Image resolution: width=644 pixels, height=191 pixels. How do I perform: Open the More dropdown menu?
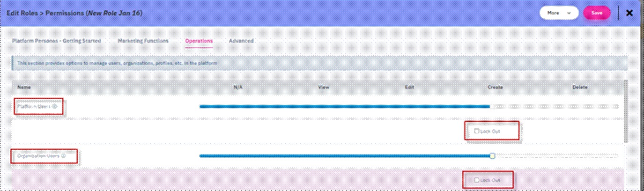click(559, 13)
